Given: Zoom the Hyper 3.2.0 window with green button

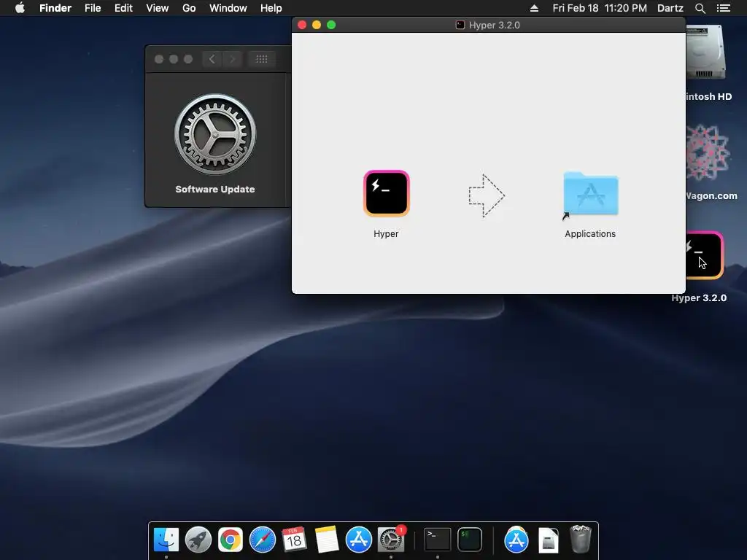Looking at the screenshot, I should tap(331, 25).
